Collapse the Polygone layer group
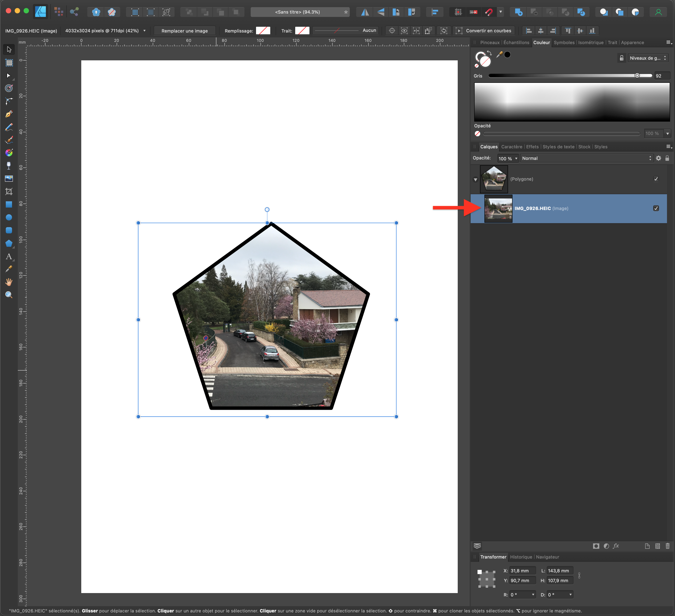This screenshot has height=616, width=675. [x=476, y=179]
